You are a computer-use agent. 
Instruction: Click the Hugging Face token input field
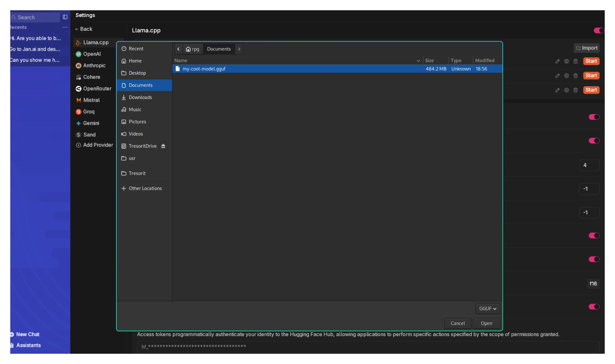pos(368,346)
